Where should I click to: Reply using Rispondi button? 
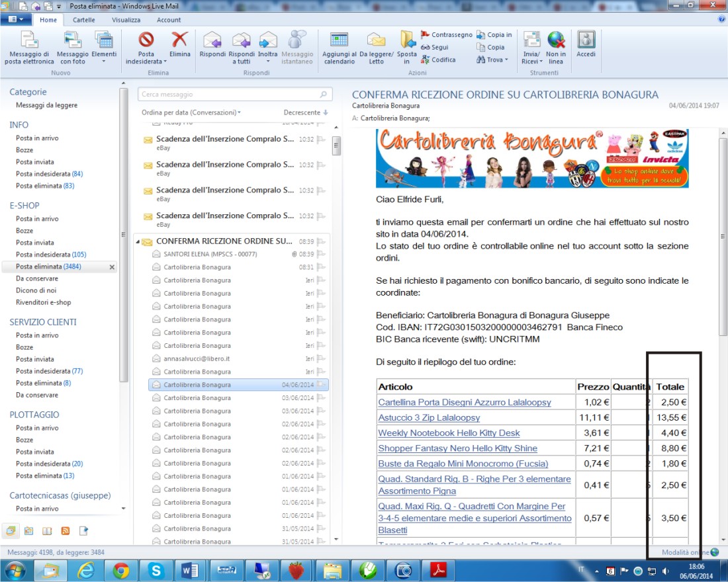point(212,44)
